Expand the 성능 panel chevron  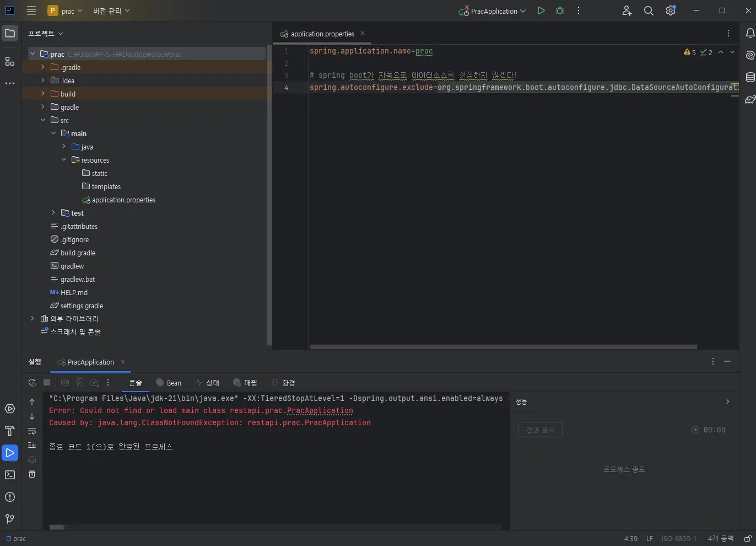click(x=727, y=402)
